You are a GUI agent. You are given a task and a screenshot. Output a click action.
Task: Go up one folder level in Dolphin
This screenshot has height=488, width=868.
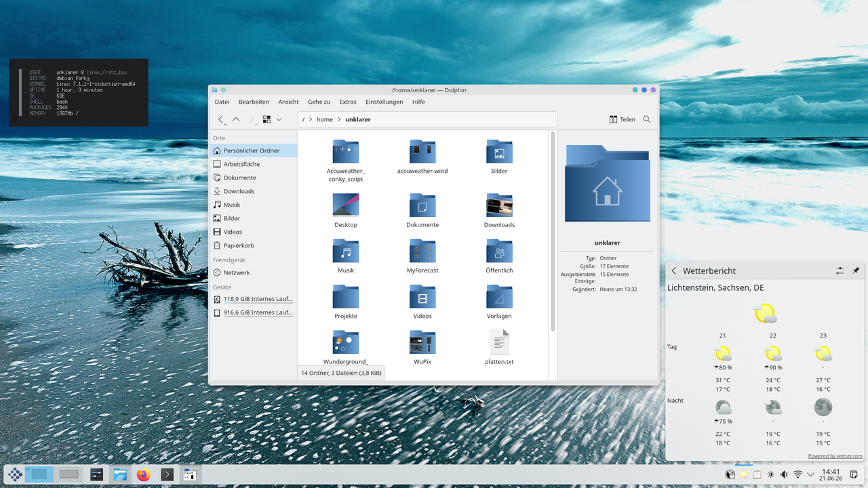[x=236, y=119]
